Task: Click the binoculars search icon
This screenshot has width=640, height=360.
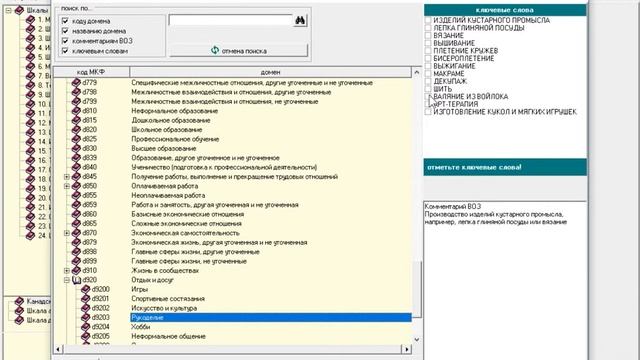Action: [300, 20]
